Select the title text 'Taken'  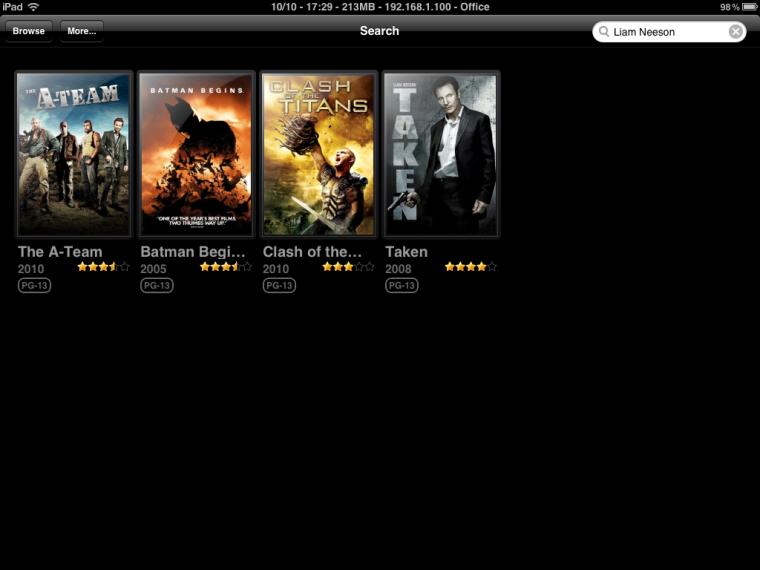coord(406,252)
